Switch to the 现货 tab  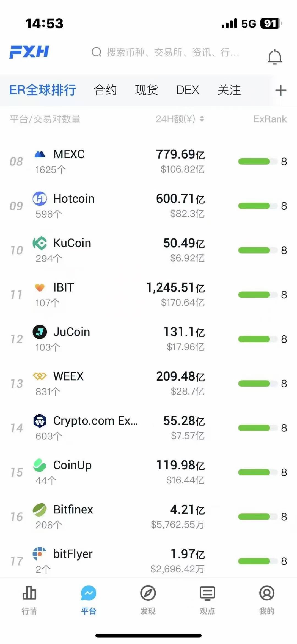(147, 90)
